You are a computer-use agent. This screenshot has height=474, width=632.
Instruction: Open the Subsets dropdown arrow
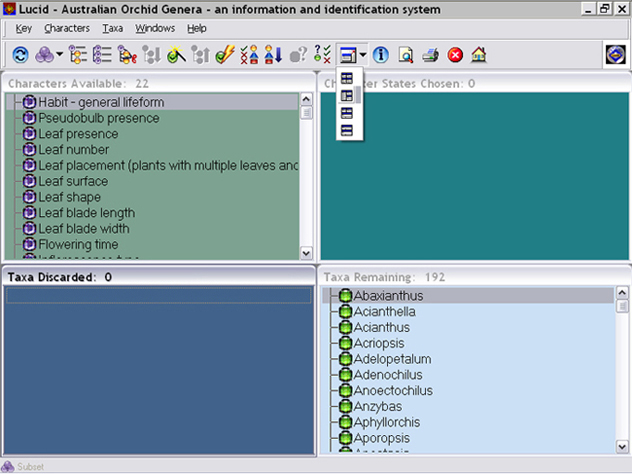click(60, 54)
